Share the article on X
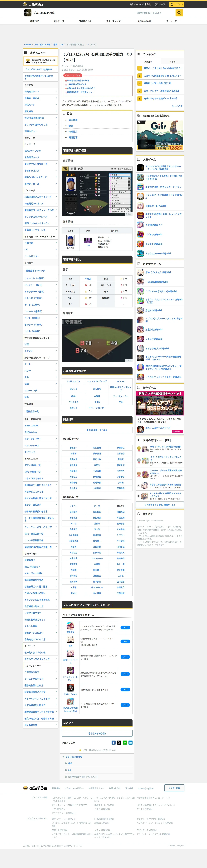 [x=119, y=743]
